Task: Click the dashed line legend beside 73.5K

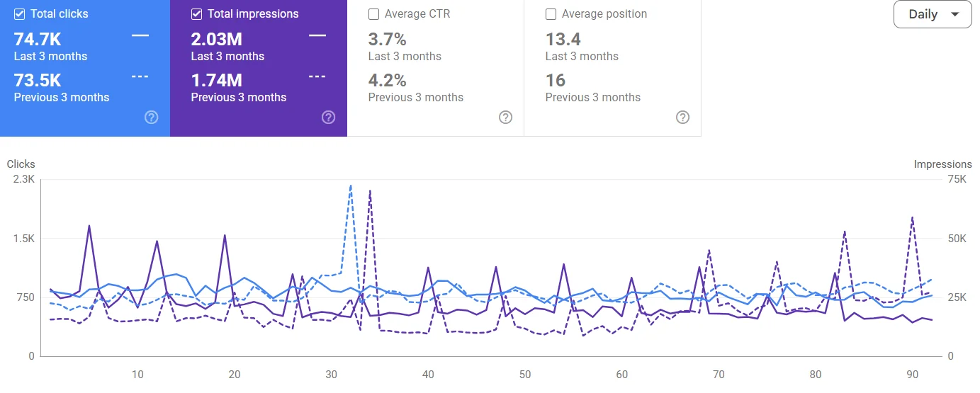Action: click(x=140, y=76)
